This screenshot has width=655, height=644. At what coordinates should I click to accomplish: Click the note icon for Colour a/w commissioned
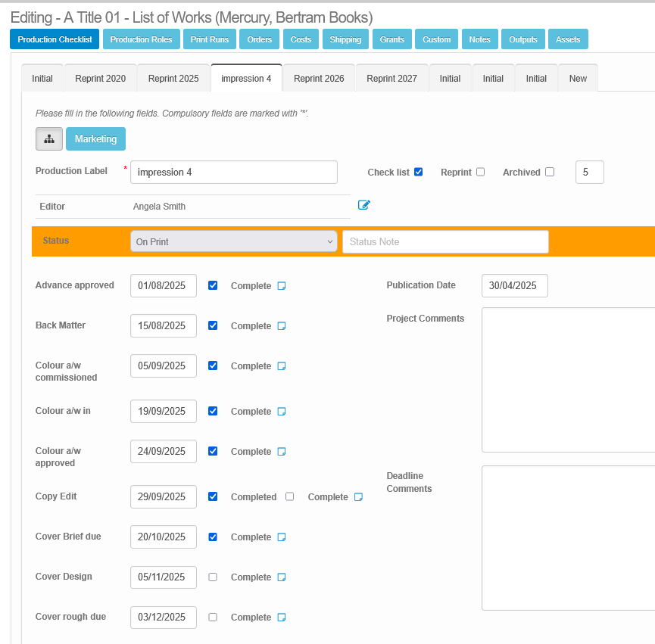tap(281, 366)
